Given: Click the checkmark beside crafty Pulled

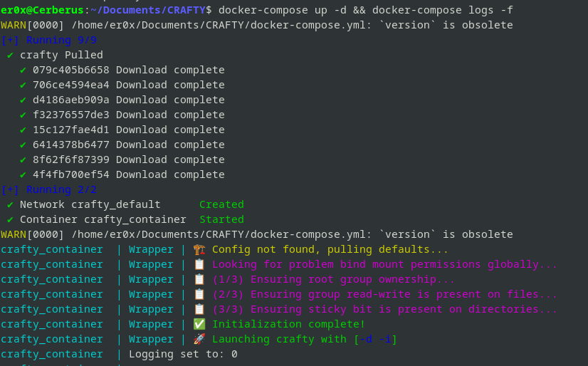Looking at the screenshot, I should pos(10,55).
